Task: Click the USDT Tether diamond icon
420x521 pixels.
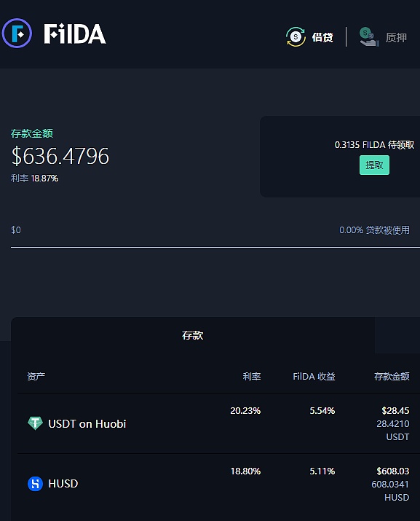Action: (35, 423)
